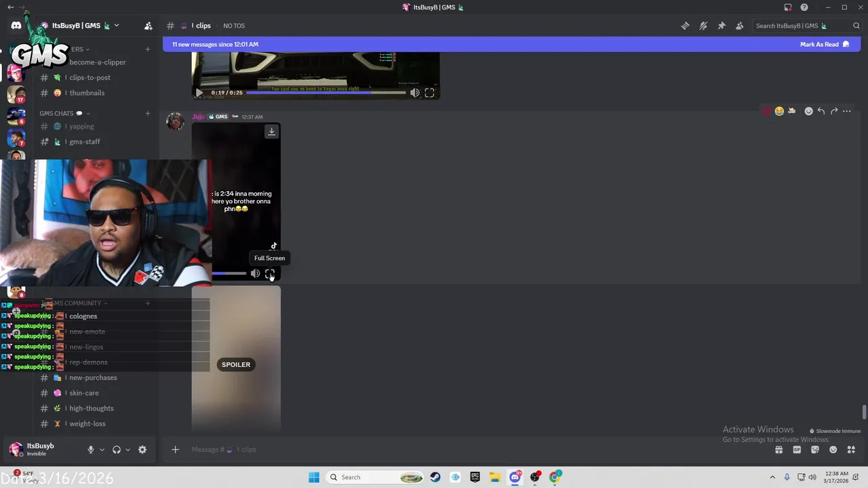Viewport: 868px width, 488px height.
Task: Click Juju's username
Action: click(198, 117)
